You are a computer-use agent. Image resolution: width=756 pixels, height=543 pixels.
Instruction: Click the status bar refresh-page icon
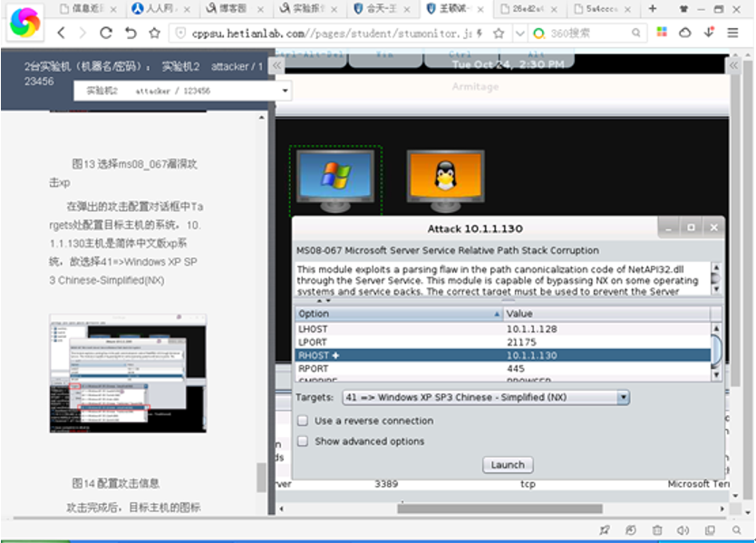(x=631, y=530)
